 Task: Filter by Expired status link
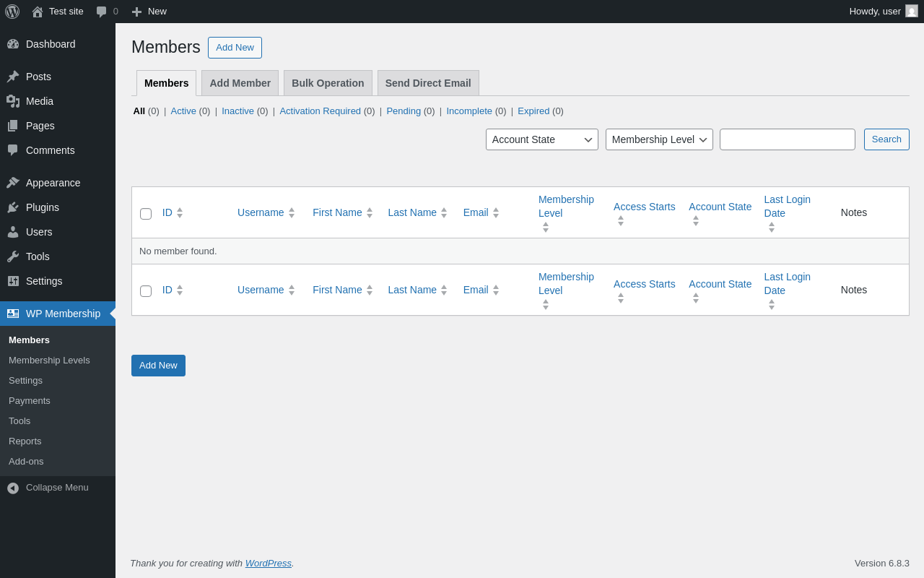click(x=533, y=111)
